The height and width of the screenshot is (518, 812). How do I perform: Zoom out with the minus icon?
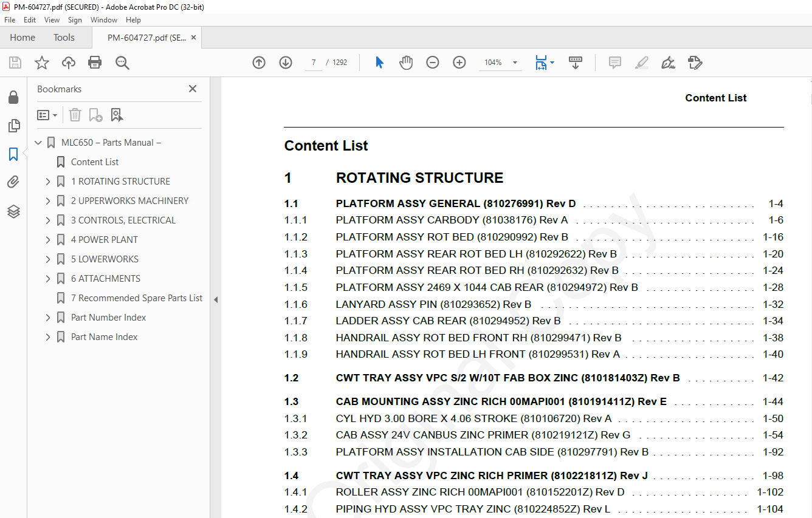(x=433, y=63)
